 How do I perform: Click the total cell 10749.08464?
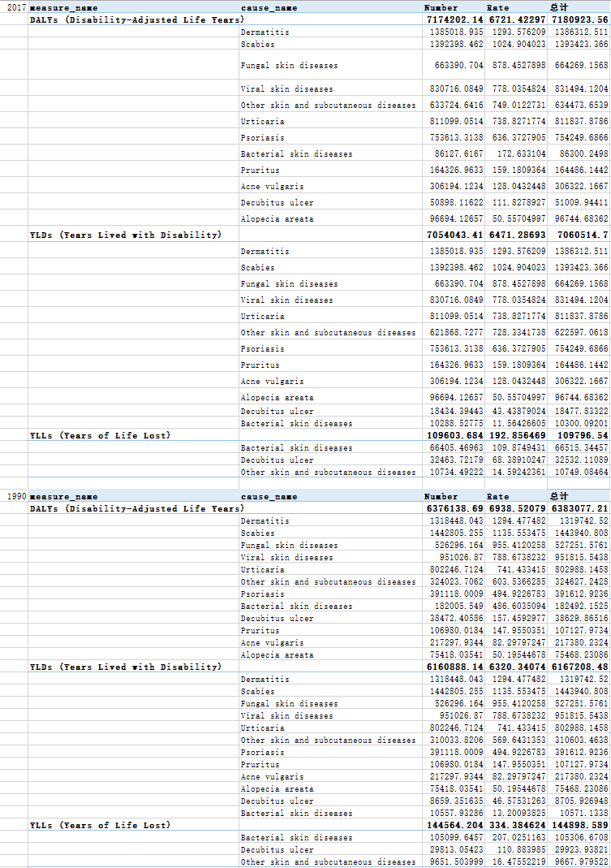click(581, 473)
